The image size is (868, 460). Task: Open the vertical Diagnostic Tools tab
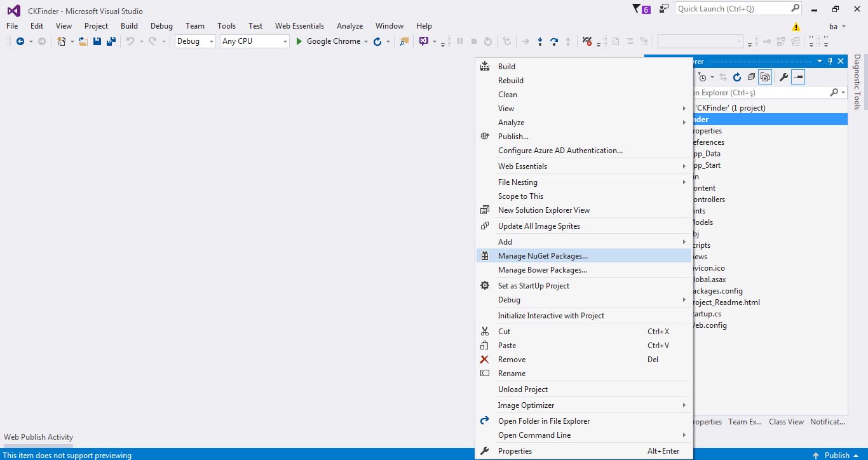pyautogui.click(x=857, y=82)
